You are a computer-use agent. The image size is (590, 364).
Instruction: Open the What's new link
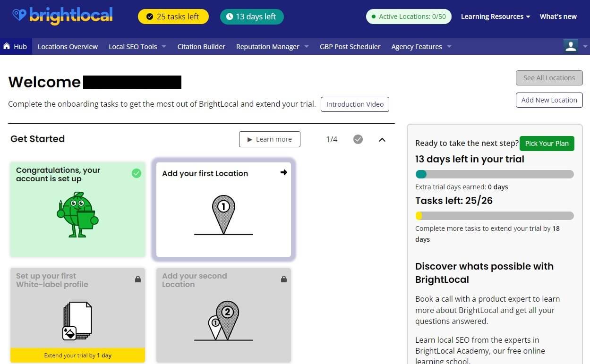point(558,17)
